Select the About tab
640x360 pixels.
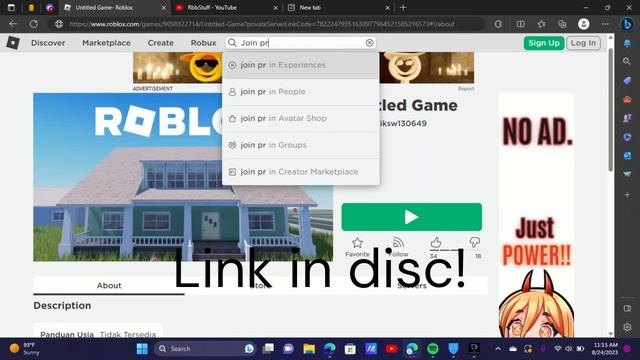click(109, 285)
